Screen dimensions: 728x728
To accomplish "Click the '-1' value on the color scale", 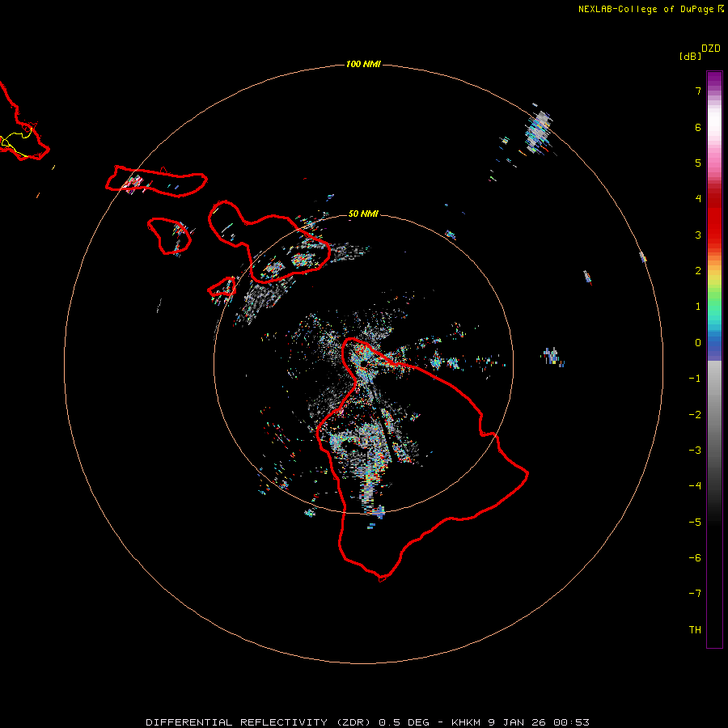I will (695, 379).
